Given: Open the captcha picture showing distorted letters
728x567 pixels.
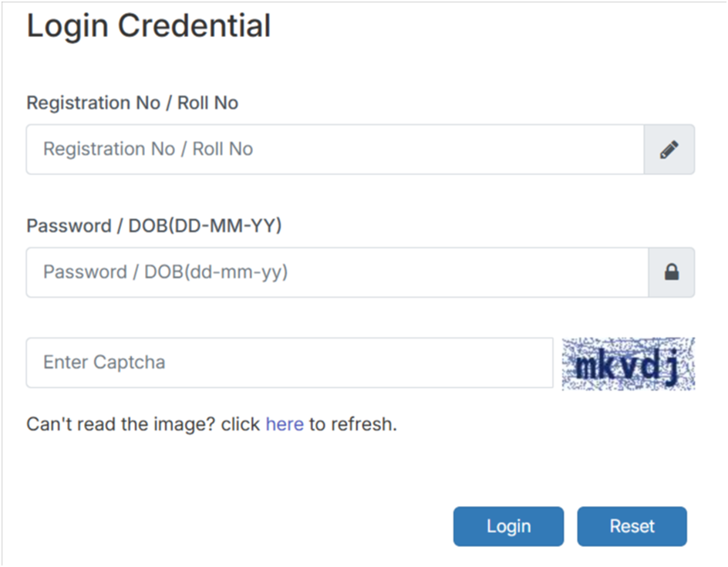Looking at the screenshot, I should [628, 363].
